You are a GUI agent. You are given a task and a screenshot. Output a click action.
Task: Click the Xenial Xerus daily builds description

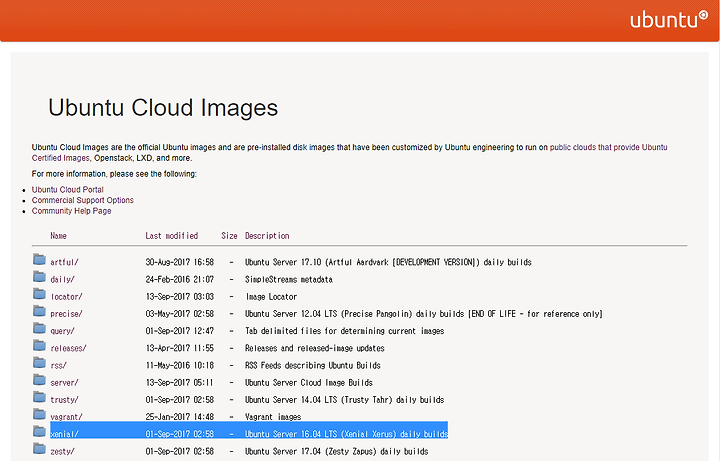(x=346, y=434)
